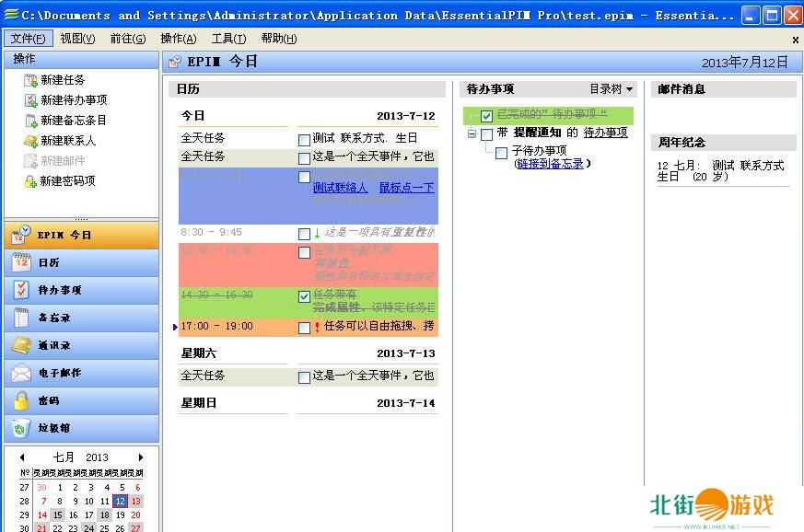
Task: Click the 新建待办事项 icon
Action: 30,100
